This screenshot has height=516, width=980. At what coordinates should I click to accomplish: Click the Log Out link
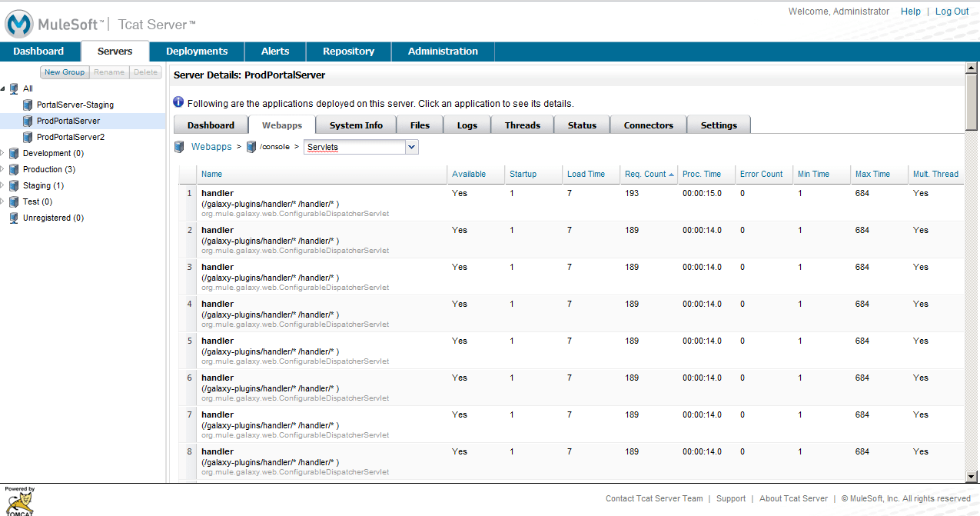952,12
